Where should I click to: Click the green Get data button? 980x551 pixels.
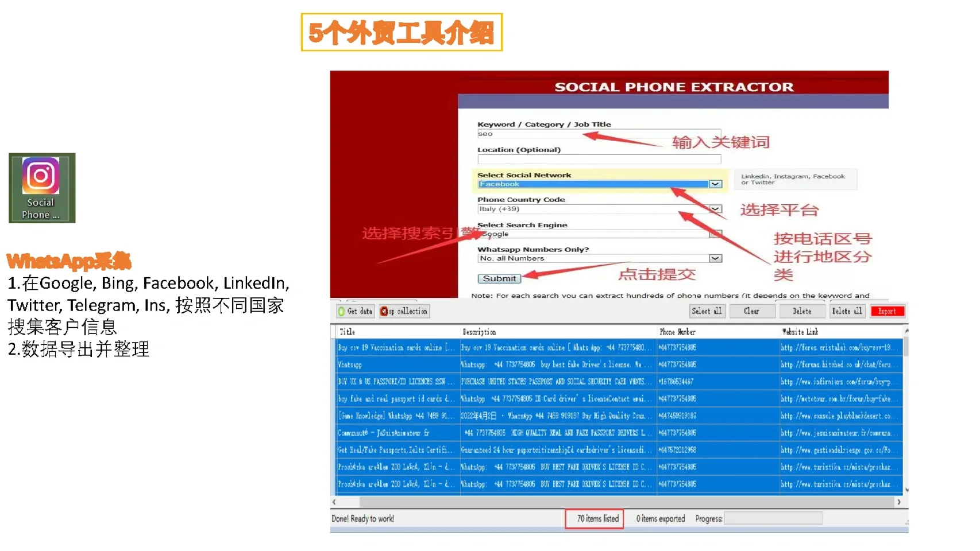[x=356, y=311]
